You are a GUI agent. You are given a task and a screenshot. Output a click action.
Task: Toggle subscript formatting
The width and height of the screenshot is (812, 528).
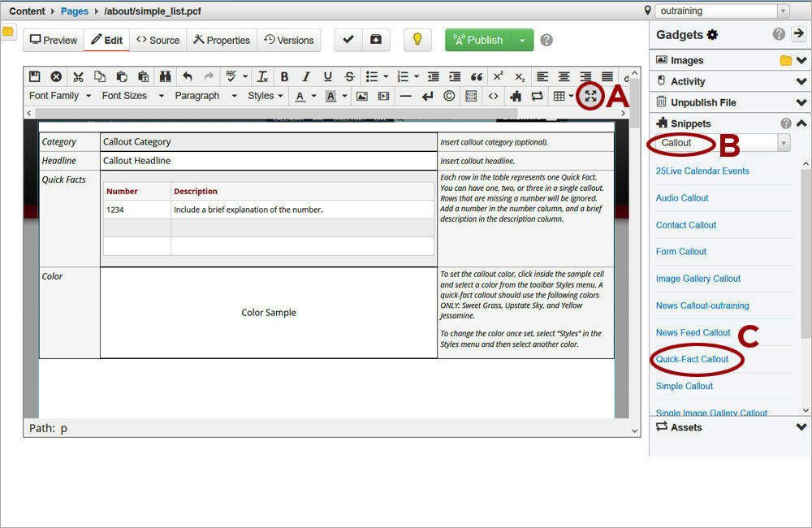[x=520, y=76]
